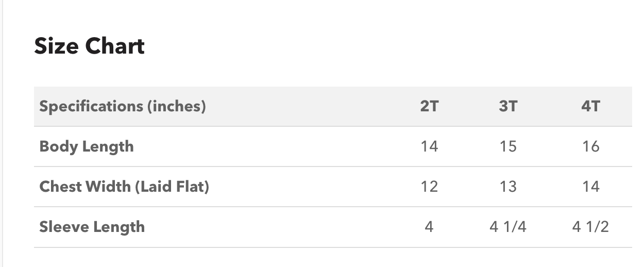Select the Sleeve Length row label
The width and height of the screenshot is (644, 267).
92,227
